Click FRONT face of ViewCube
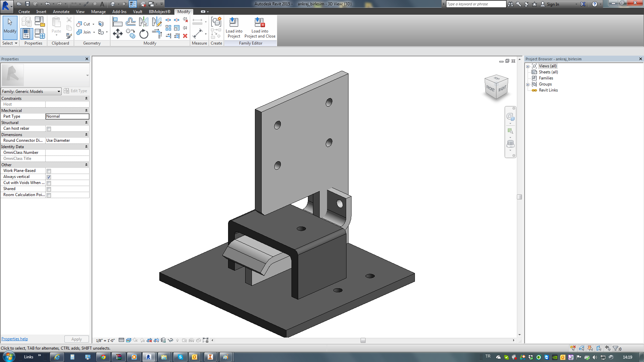Image resolution: width=644 pixels, height=362 pixels. point(490,89)
